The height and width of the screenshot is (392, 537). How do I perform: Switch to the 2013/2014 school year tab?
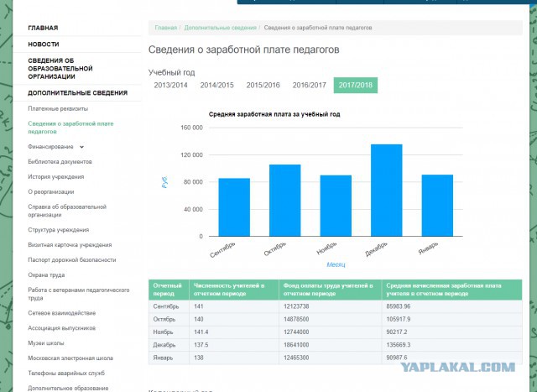tap(171, 85)
